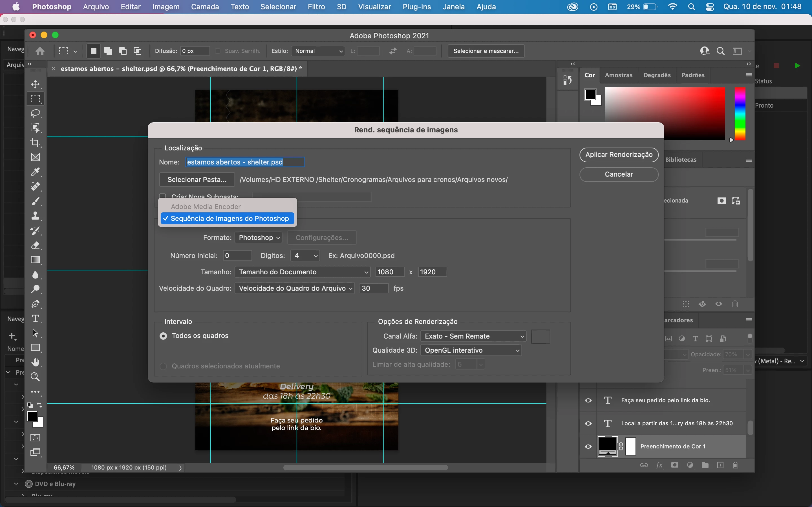The height and width of the screenshot is (507, 812).
Task: Click the rainbow hue slider strip
Action: point(740,114)
